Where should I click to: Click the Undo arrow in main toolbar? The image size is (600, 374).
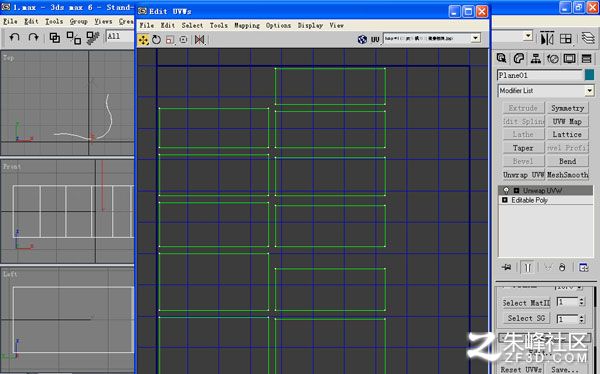coord(15,37)
